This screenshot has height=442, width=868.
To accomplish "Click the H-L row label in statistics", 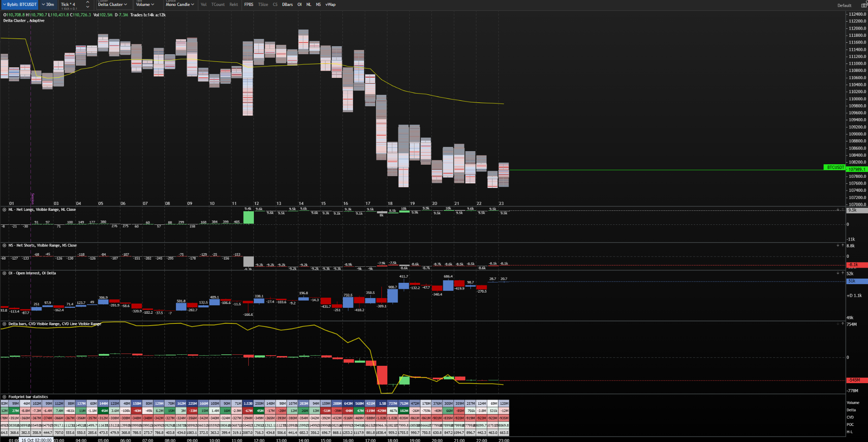I will [x=850, y=432].
